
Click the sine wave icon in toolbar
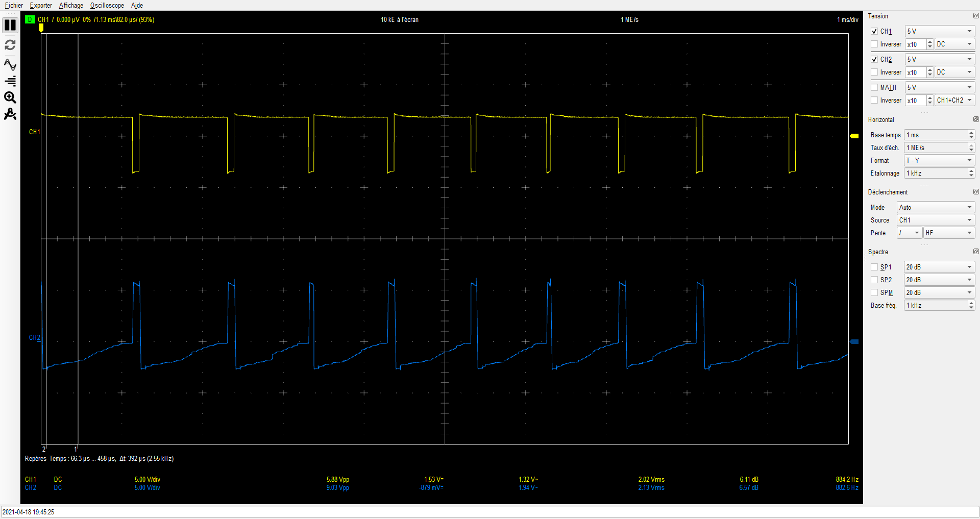coord(10,65)
